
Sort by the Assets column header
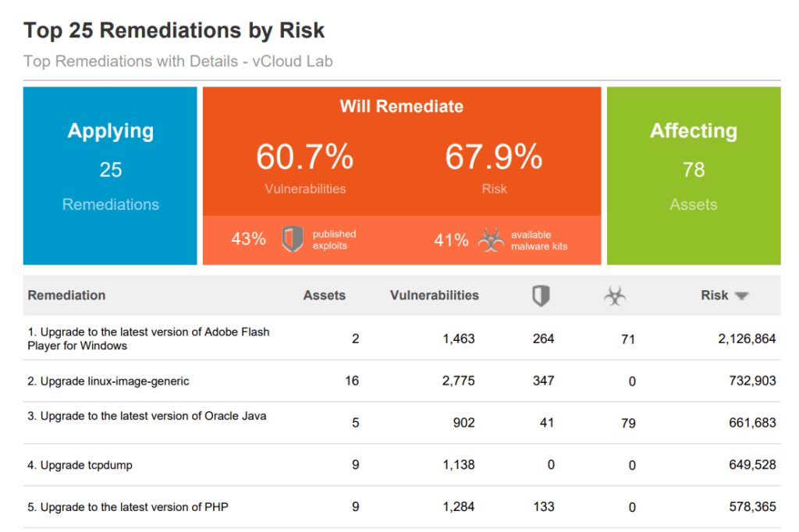tap(324, 296)
